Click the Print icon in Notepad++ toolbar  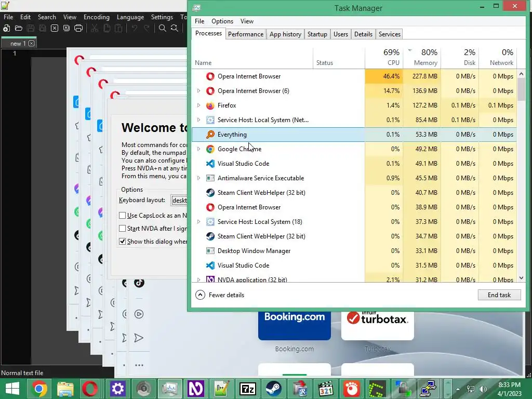click(78, 28)
